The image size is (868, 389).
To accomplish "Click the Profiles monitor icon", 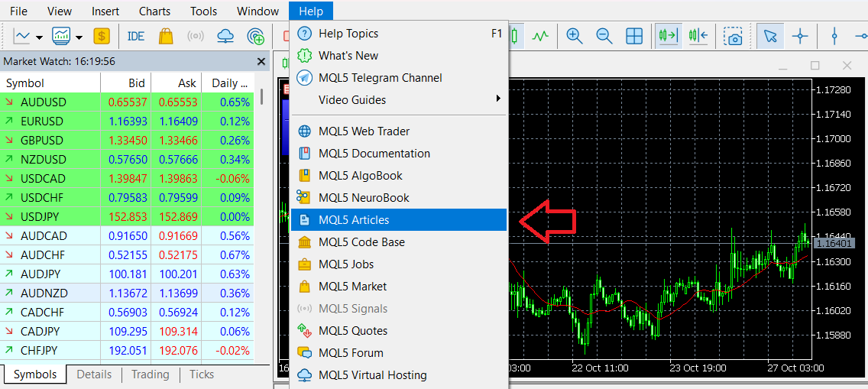I will click(61, 37).
